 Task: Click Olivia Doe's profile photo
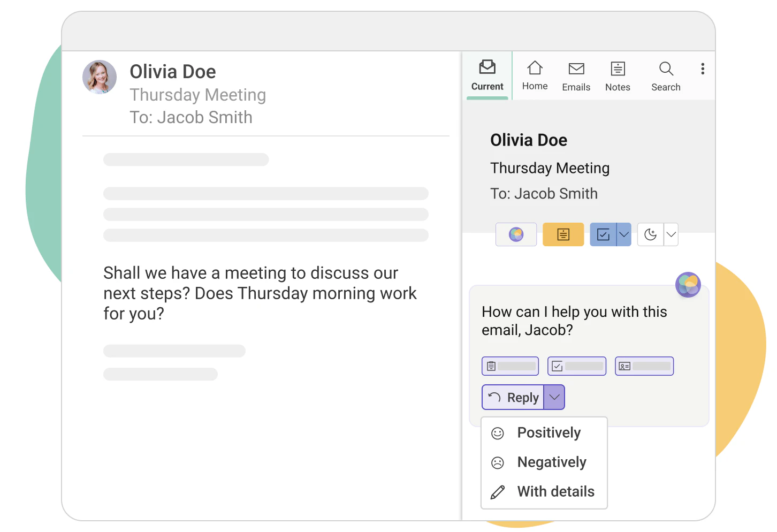[x=100, y=77]
